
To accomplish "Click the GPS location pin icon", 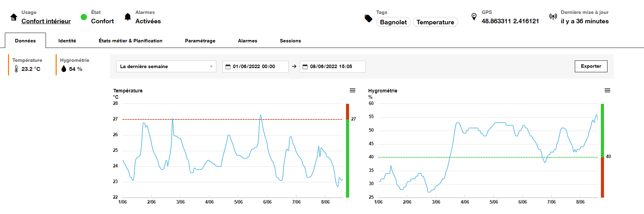I will pos(474,17).
